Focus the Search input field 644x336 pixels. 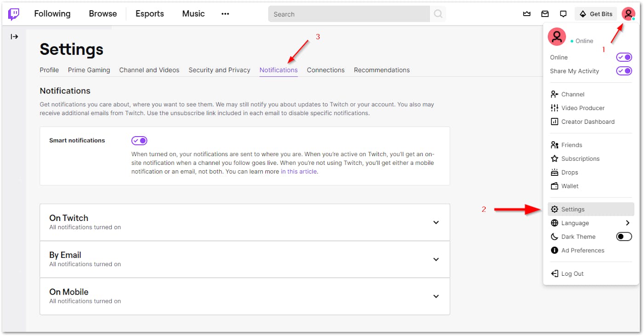(x=349, y=14)
